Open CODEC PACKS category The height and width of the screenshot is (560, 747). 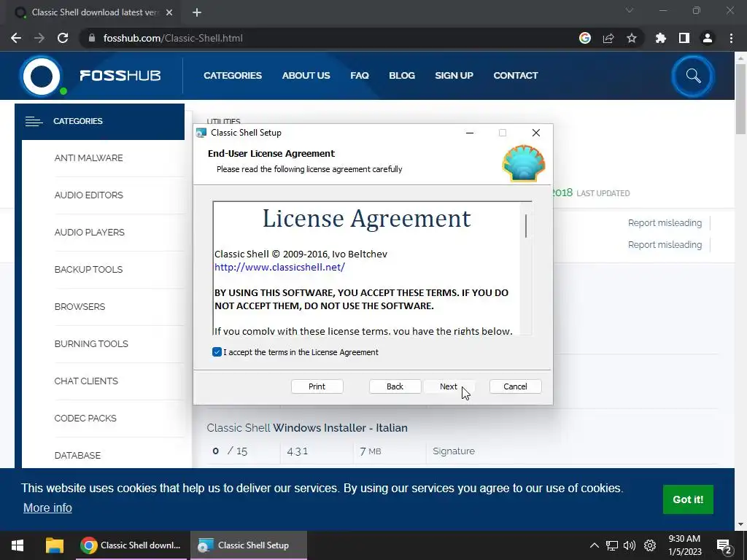pyautogui.click(x=85, y=418)
